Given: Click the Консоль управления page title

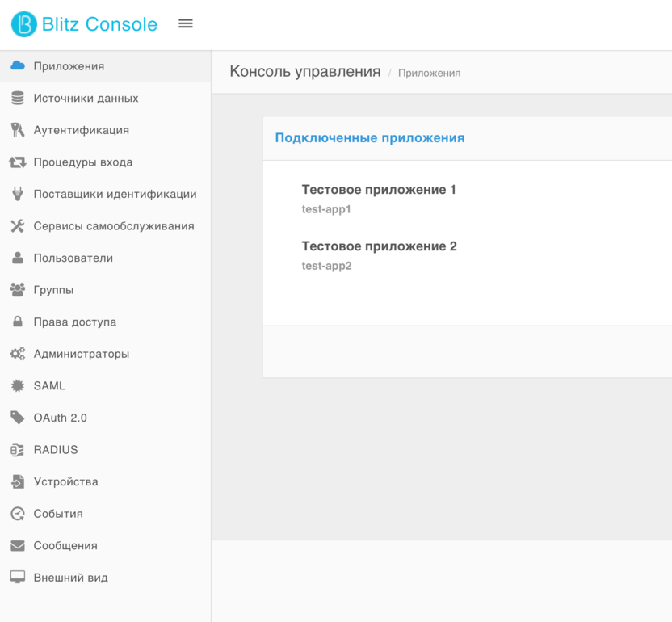Looking at the screenshot, I should [305, 71].
